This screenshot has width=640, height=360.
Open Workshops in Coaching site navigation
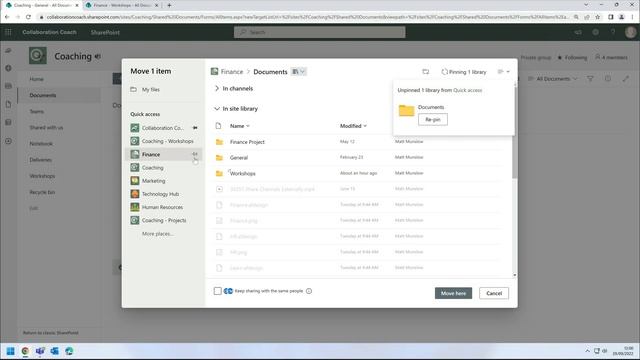pyautogui.click(x=42, y=176)
